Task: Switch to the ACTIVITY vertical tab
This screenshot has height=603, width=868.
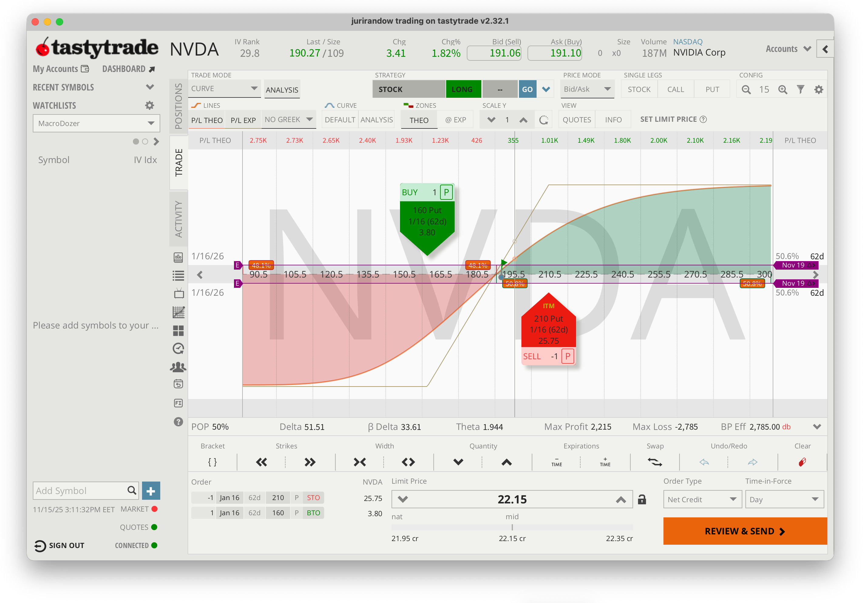Action: point(178,219)
